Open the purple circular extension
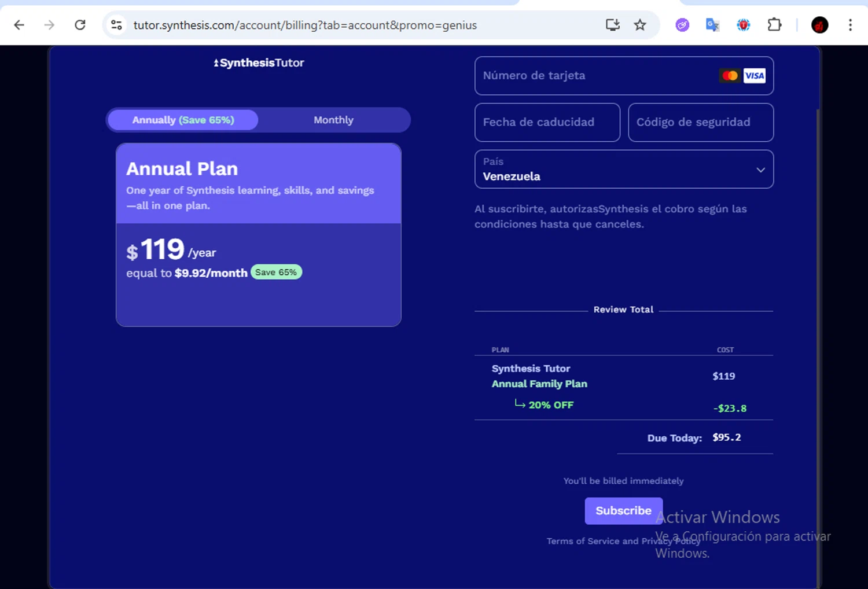The height and width of the screenshot is (589, 868). pos(682,25)
